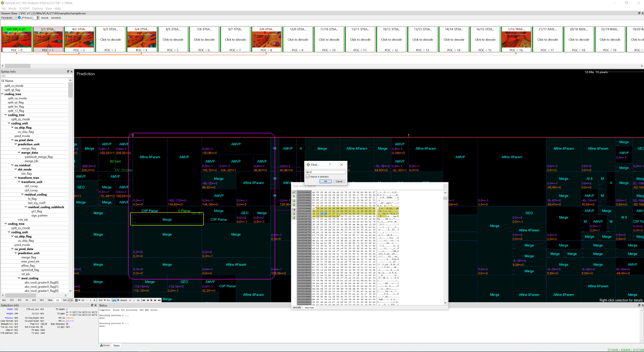The width and height of the screenshot is (644, 352).
Task: Open the YUV dropdown in bottom toolbar
Action: pyautogui.click(x=102, y=300)
